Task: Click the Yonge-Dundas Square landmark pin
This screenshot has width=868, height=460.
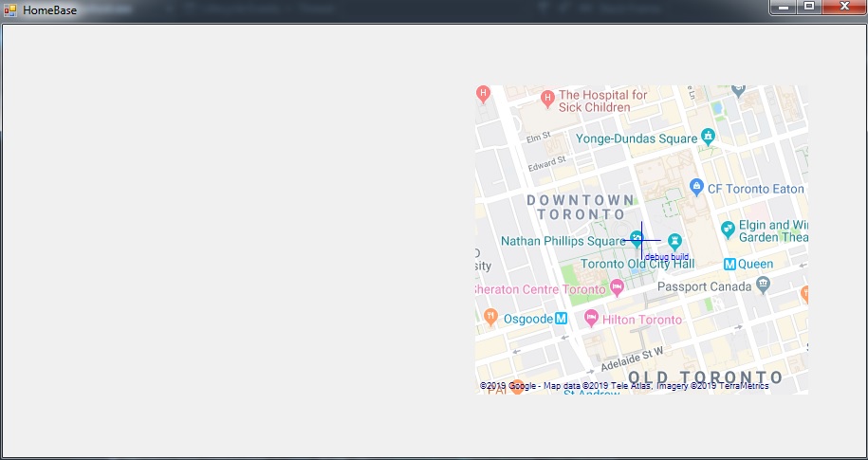Action: pos(708,136)
